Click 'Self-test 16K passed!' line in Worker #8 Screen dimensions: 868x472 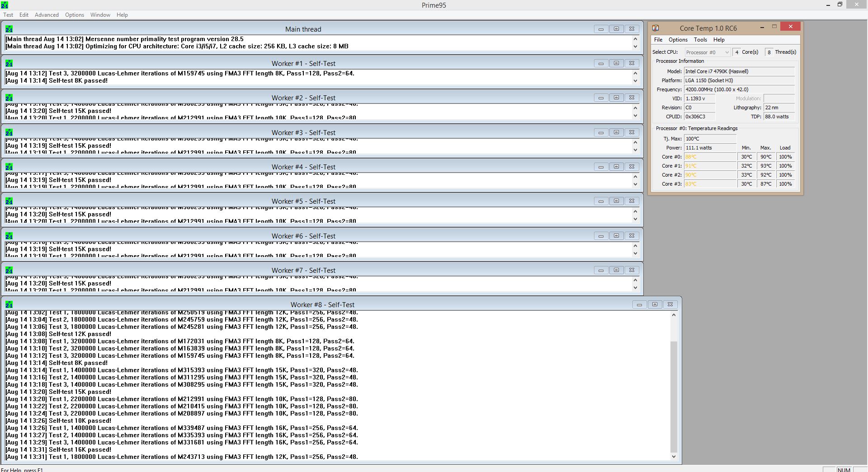point(58,449)
